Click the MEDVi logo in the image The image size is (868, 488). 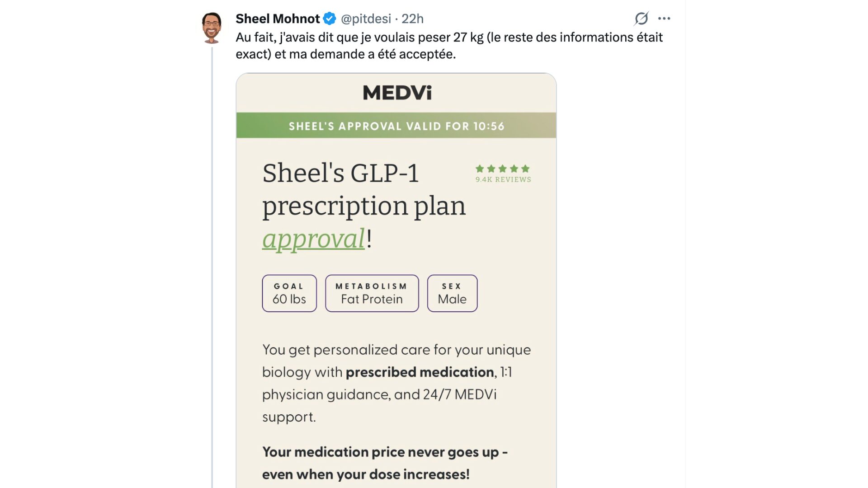coord(397,93)
